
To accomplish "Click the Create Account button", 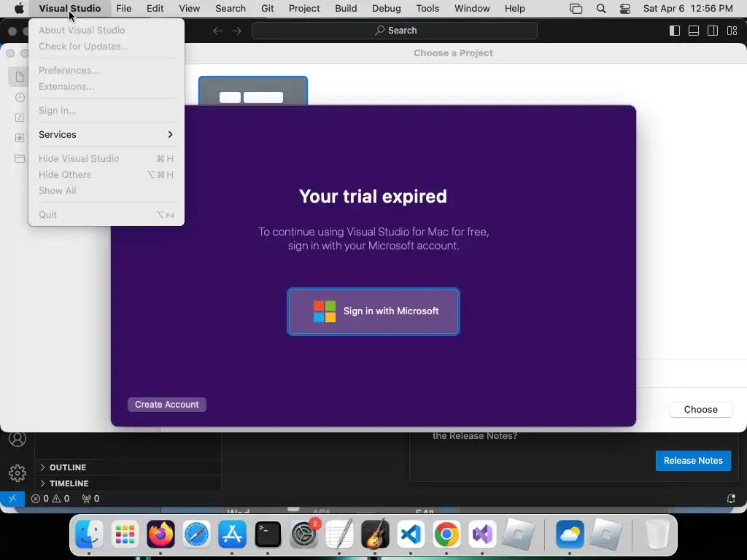I will [167, 404].
